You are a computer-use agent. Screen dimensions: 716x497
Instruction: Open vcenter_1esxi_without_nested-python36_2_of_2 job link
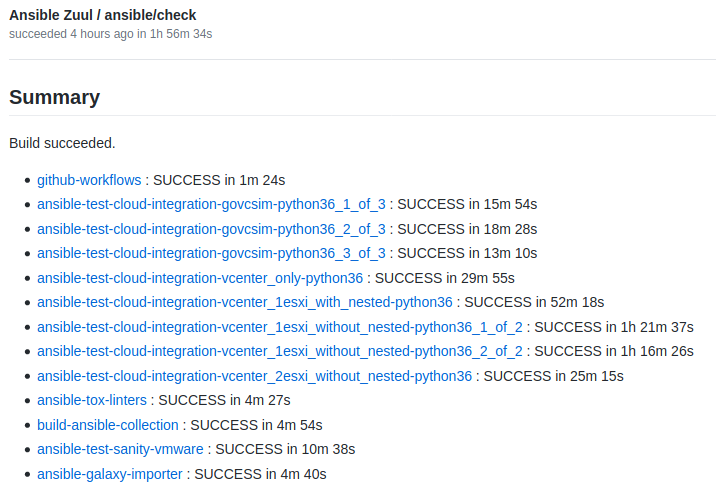280,351
